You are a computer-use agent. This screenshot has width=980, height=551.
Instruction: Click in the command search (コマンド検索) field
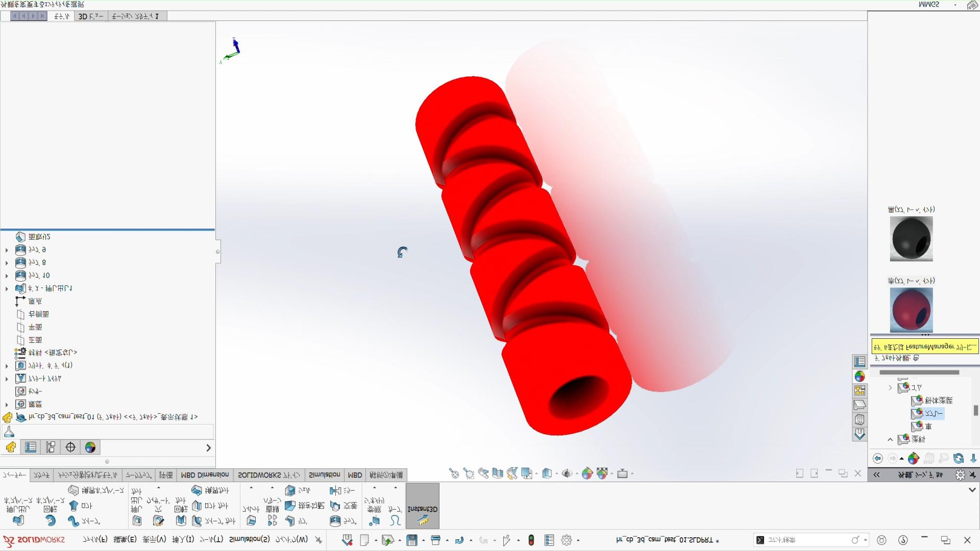(811, 540)
